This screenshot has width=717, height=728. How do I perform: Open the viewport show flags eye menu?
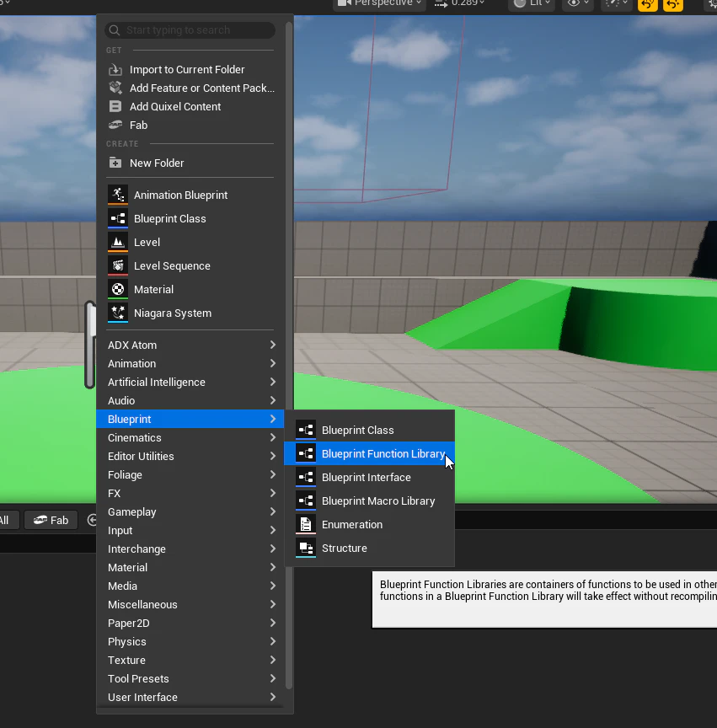pos(578,3)
